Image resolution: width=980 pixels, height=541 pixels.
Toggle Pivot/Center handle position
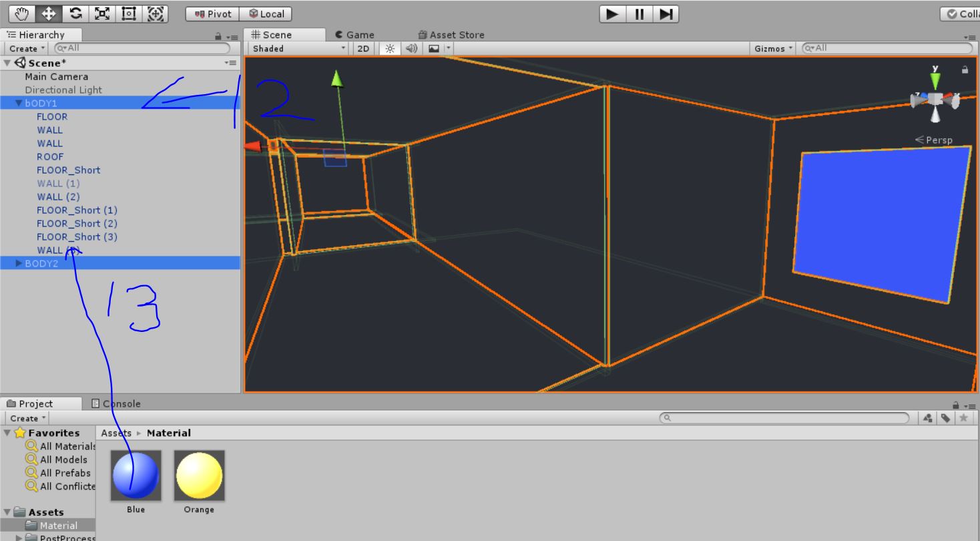pos(212,14)
